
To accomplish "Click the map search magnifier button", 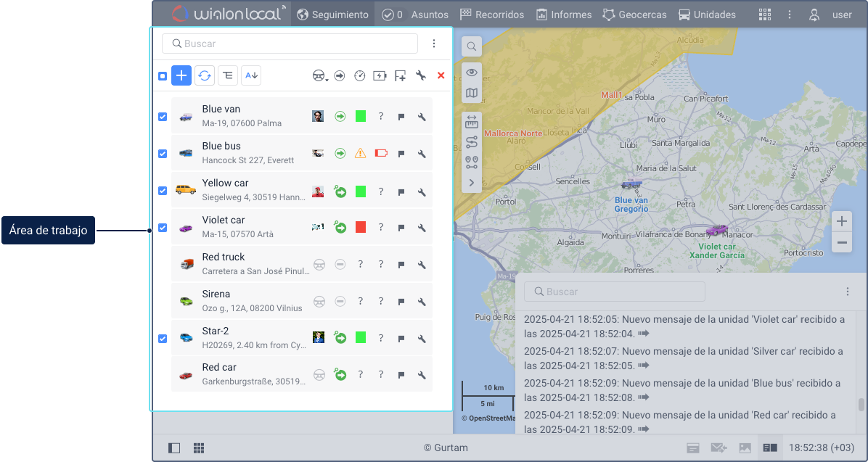I will coord(472,46).
